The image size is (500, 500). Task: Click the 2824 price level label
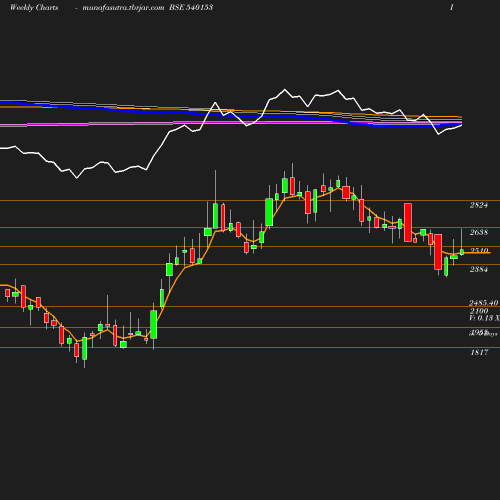[479, 205]
